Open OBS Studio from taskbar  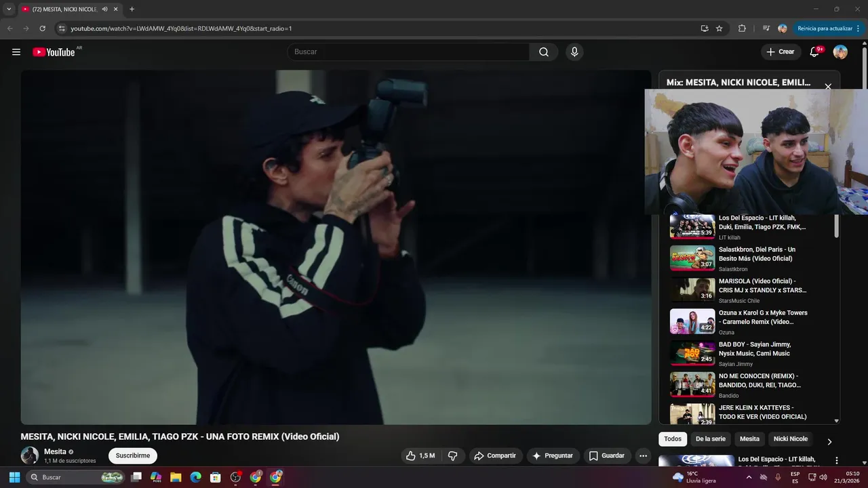click(x=235, y=477)
